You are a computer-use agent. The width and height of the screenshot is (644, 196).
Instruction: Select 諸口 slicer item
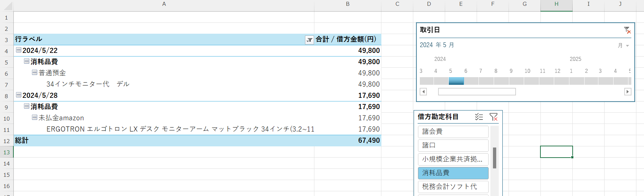click(x=453, y=145)
